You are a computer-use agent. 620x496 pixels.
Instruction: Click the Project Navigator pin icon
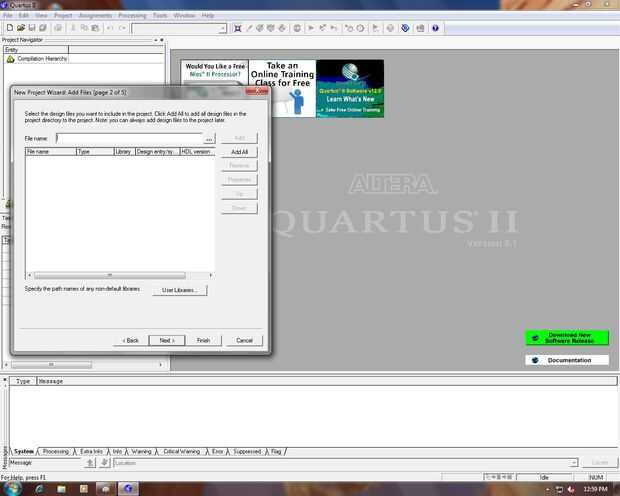(155, 40)
